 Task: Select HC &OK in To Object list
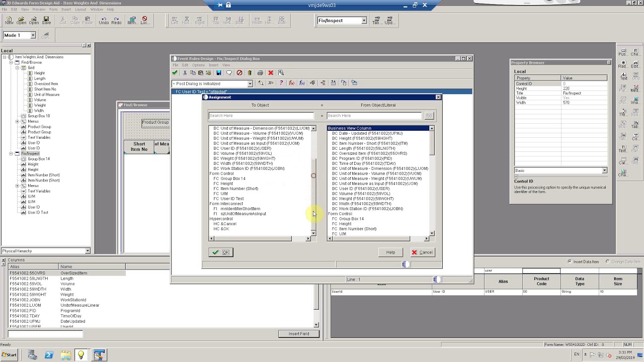pyautogui.click(x=221, y=229)
